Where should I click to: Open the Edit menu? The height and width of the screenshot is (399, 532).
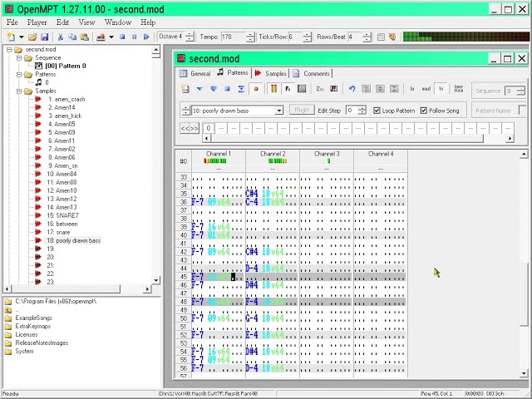coord(62,22)
